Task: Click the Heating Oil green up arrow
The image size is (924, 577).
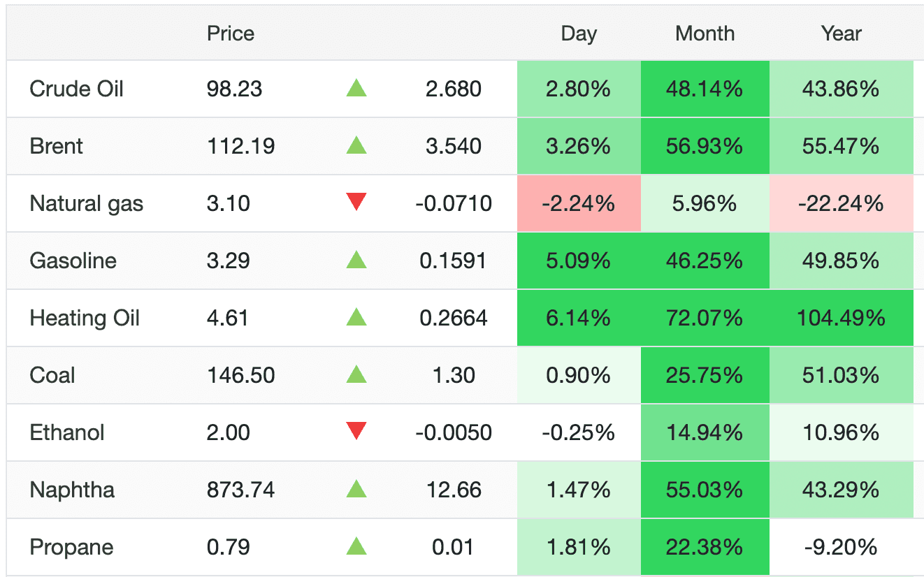Action: tap(356, 318)
